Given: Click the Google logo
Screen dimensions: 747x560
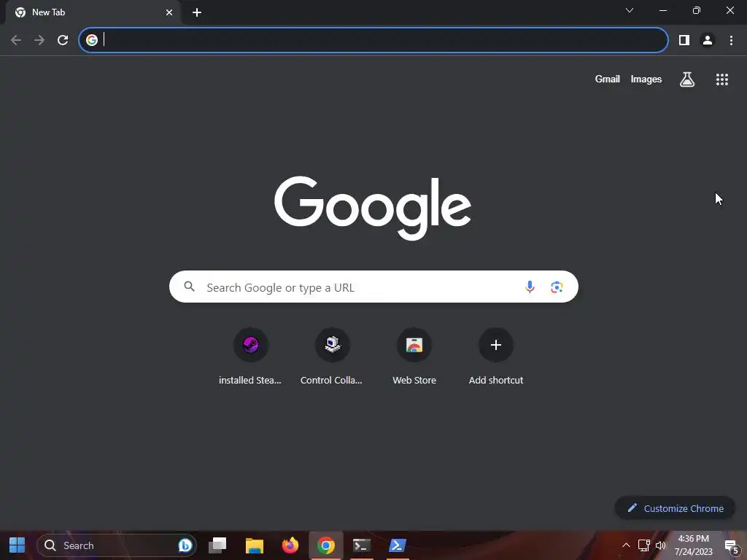Looking at the screenshot, I should pos(373,208).
